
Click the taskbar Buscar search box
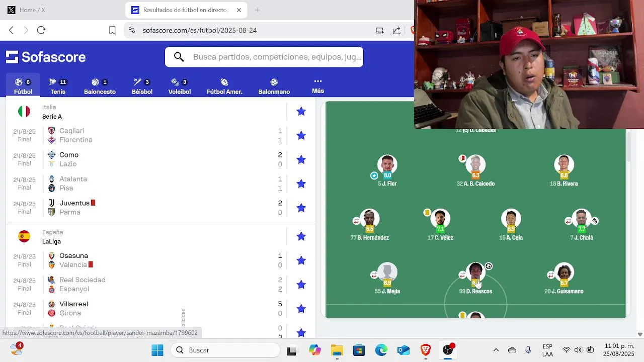click(x=225, y=350)
